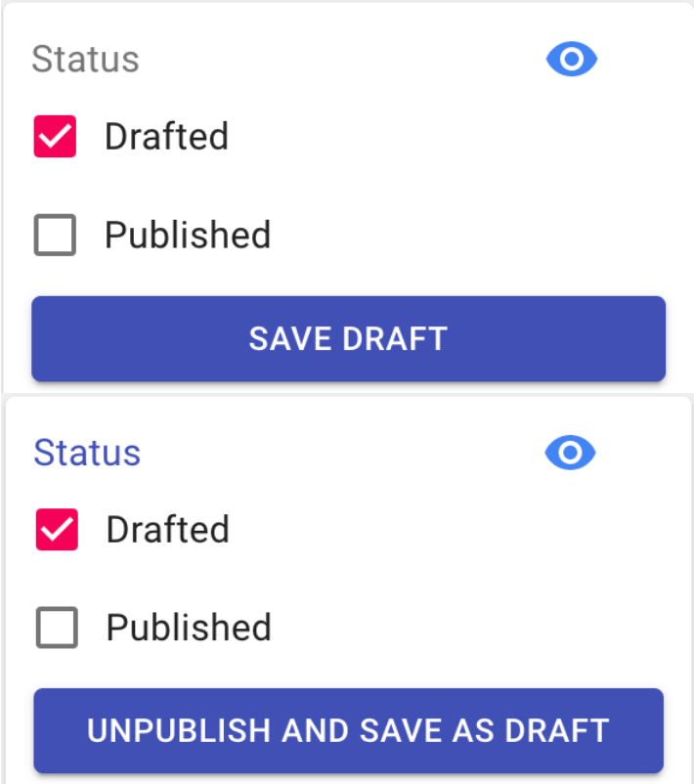Toggle visibility beside the gray Status heading
This screenshot has height=784, width=694.
(x=572, y=60)
